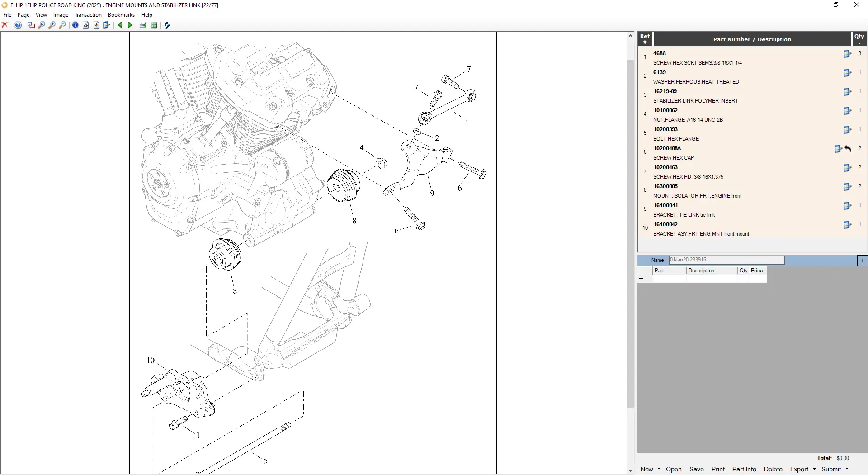This screenshot has width=868, height=475.
Task: Click the black return arrow on row 10200408A
Action: (848, 149)
